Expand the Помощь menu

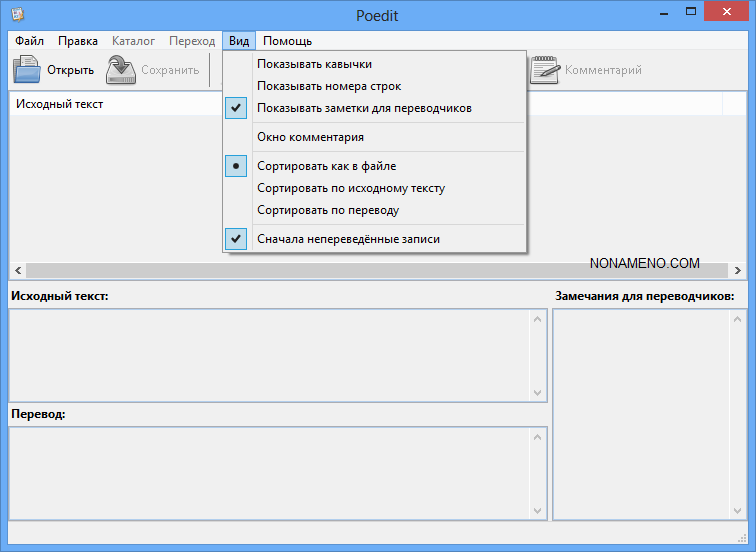(x=287, y=41)
